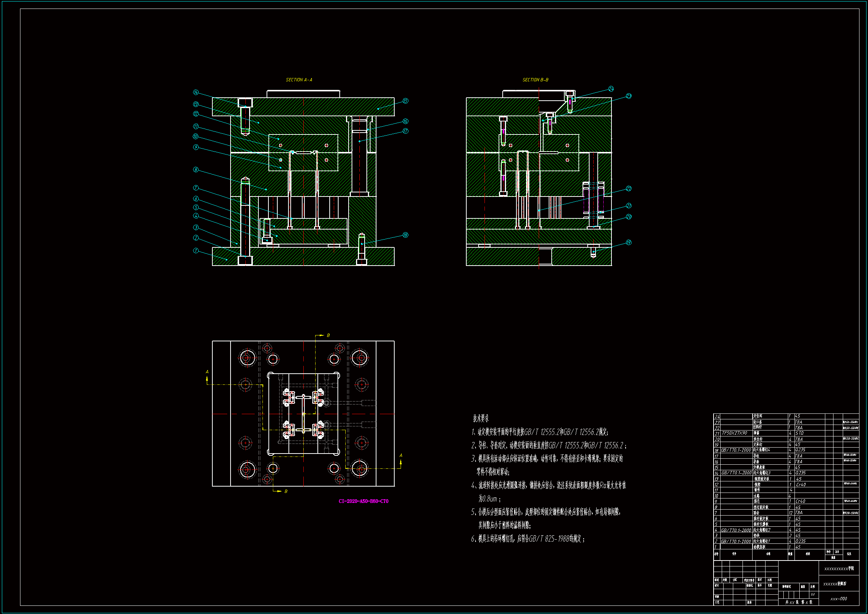Screen dimensions: 868x614
Task: Click the TF50X27X90 cell in parts list
Action: coord(734,433)
